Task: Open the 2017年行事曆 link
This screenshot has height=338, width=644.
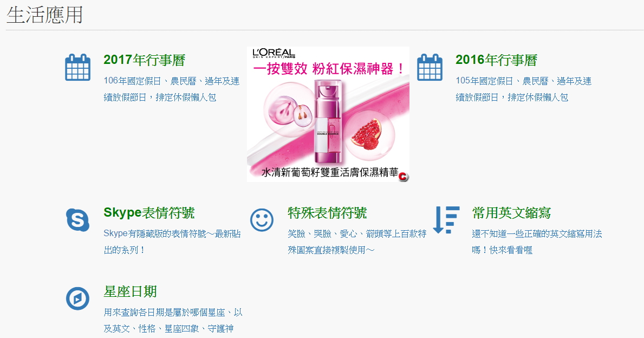Action: pyautogui.click(x=144, y=60)
